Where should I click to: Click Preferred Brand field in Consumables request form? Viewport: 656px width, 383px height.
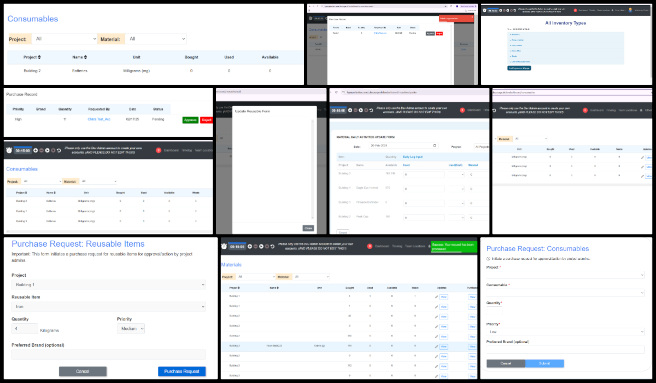565,349
